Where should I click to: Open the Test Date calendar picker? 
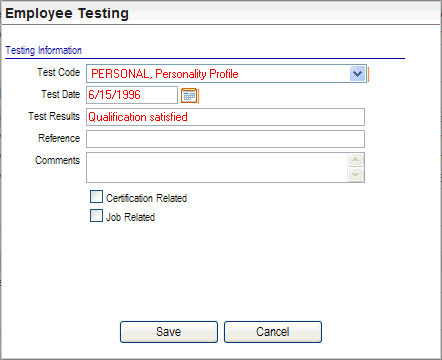[189, 96]
